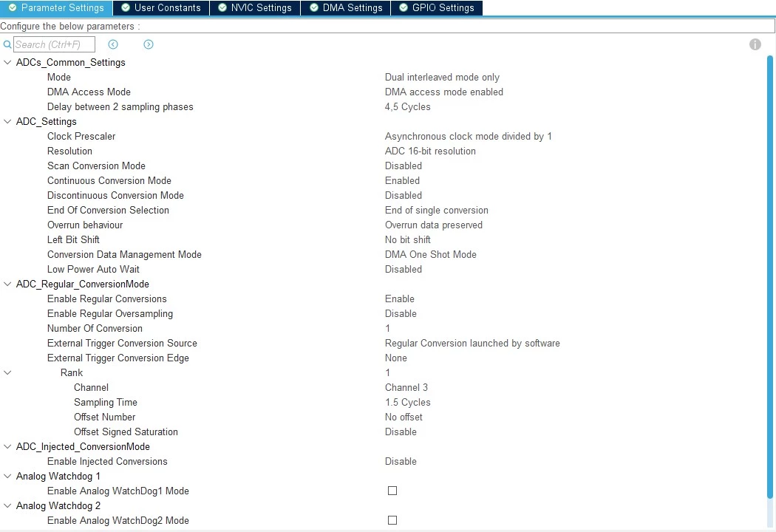Go to next search result arrow
The image size is (776, 532).
[149, 44]
